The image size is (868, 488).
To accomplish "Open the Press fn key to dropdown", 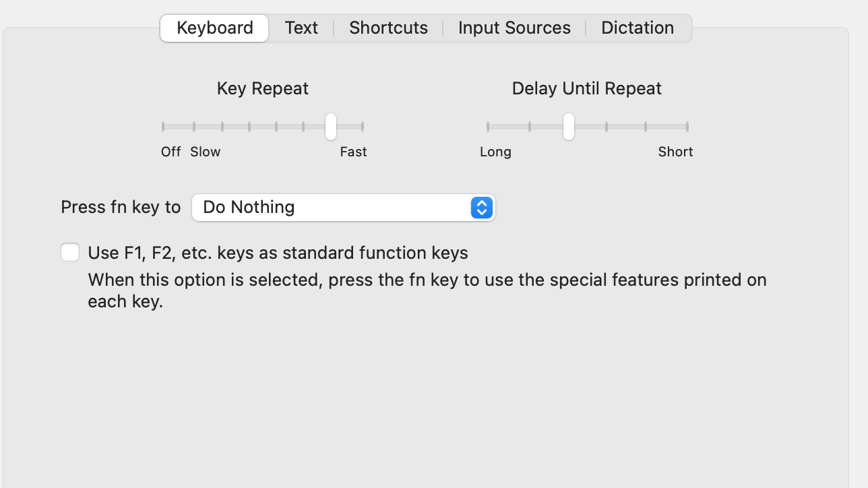I will click(x=343, y=207).
